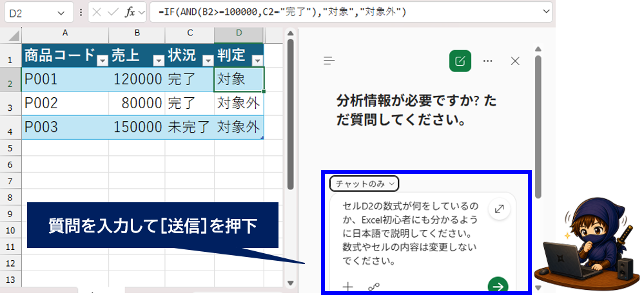
Task: Click cell with value 150000
Action: 137,128
